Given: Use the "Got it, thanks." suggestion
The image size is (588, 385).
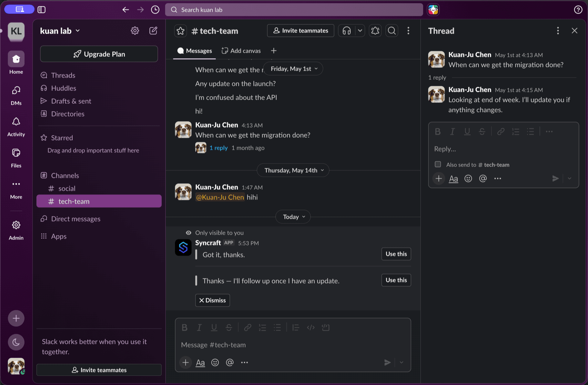Looking at the screenshot, I should [396, 254].
